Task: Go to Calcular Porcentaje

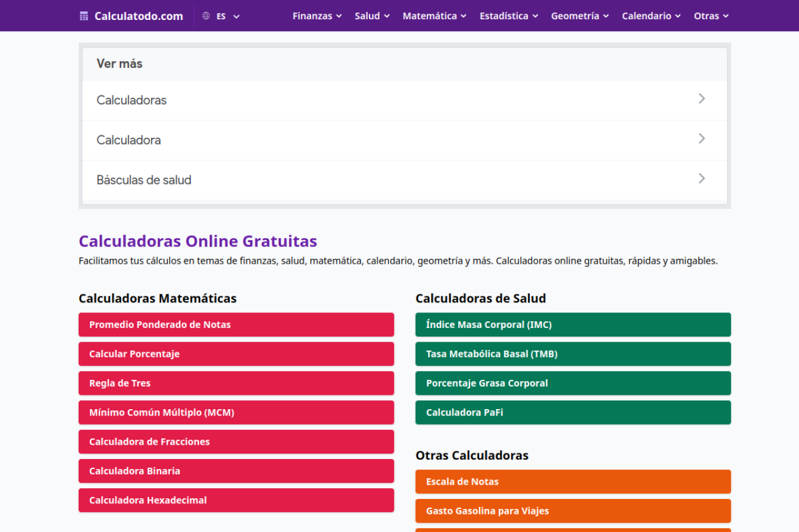Action: 236,354
